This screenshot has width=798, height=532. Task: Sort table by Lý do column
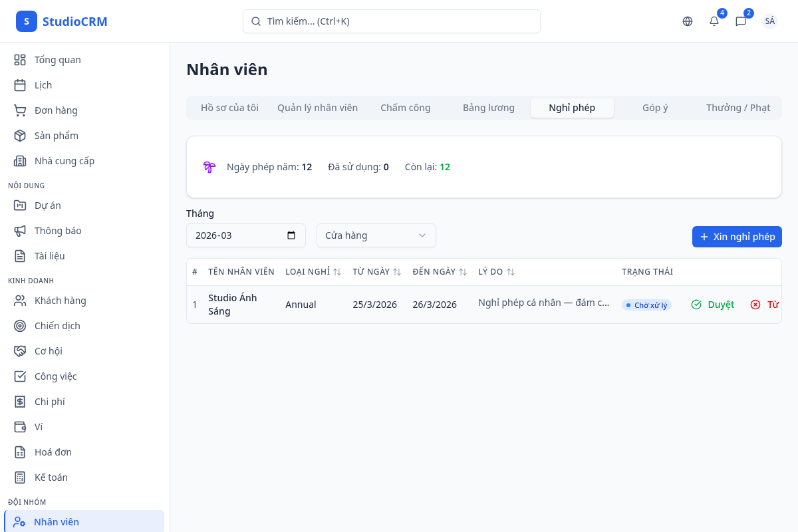coord(511,272)
